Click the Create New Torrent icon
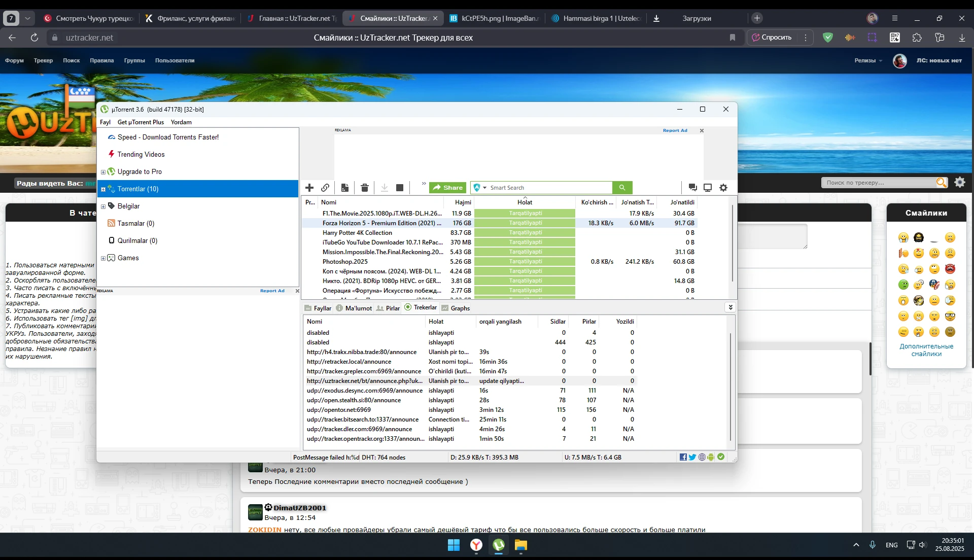Screen dimensions: 974x560 (345, 188)
